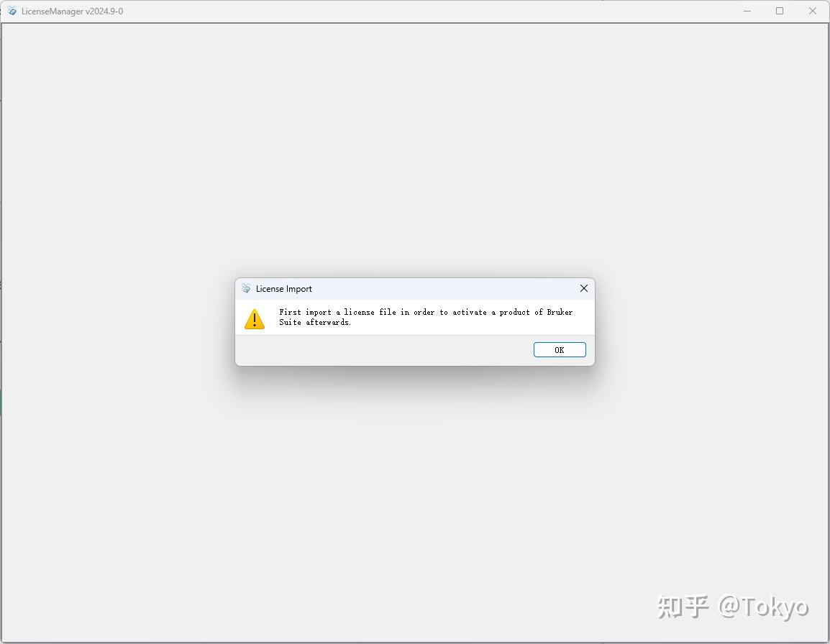Select the "First import a license file" message line
The image size is (830, 644).
pos(426,312)
